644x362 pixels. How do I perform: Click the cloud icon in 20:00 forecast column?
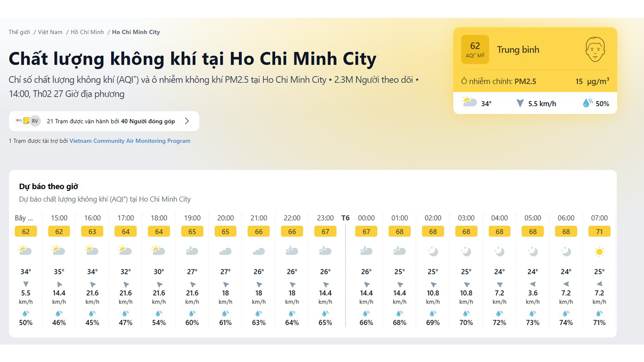pyautogui.click(x=225, y=251)
